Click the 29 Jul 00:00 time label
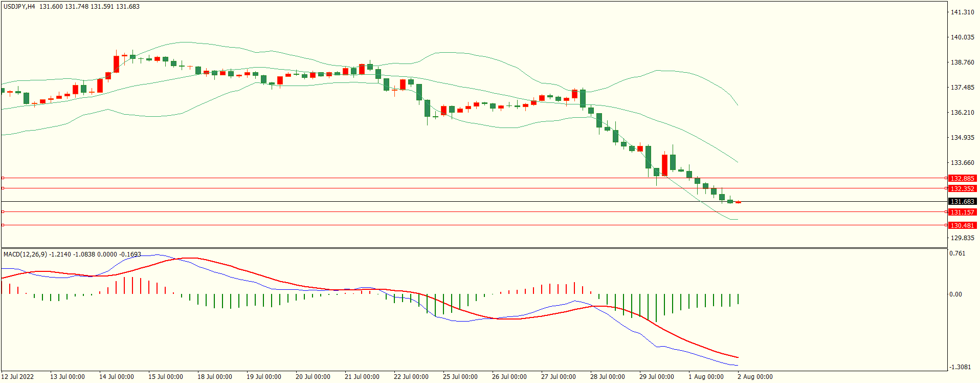980x383 pixels. [x=657, y=377]
